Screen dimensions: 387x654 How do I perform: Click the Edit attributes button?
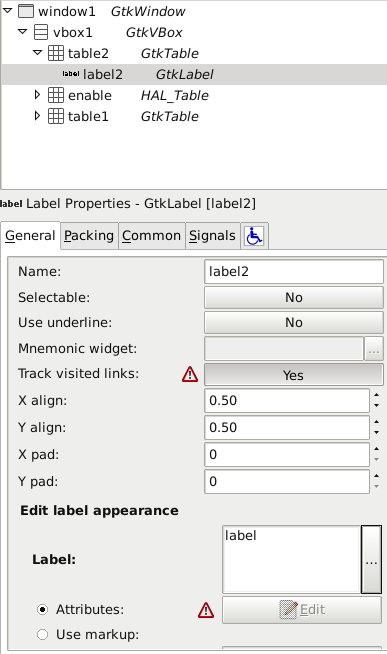(302, 610)
